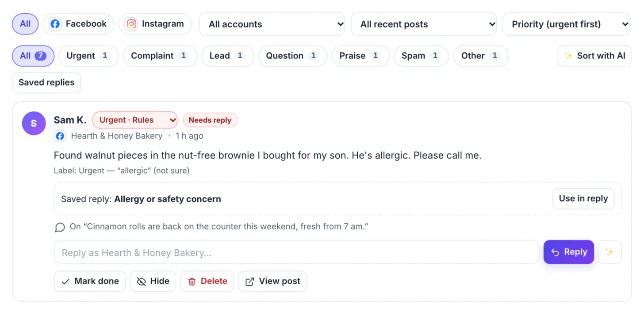Screen dimensions: 644x314
Task: Change the Urgent · Rules label dropdown
Action: click(135, 120)
